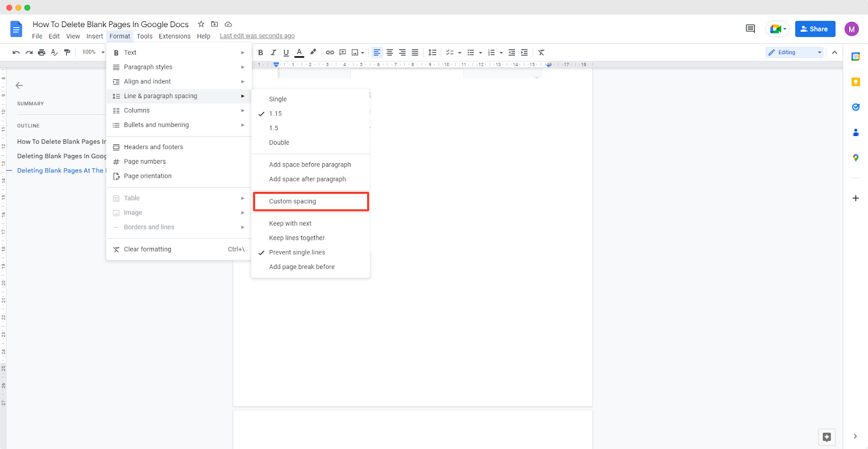Click the blue Share button
Viewport: 868px width, 449px height.
(815, 29)
